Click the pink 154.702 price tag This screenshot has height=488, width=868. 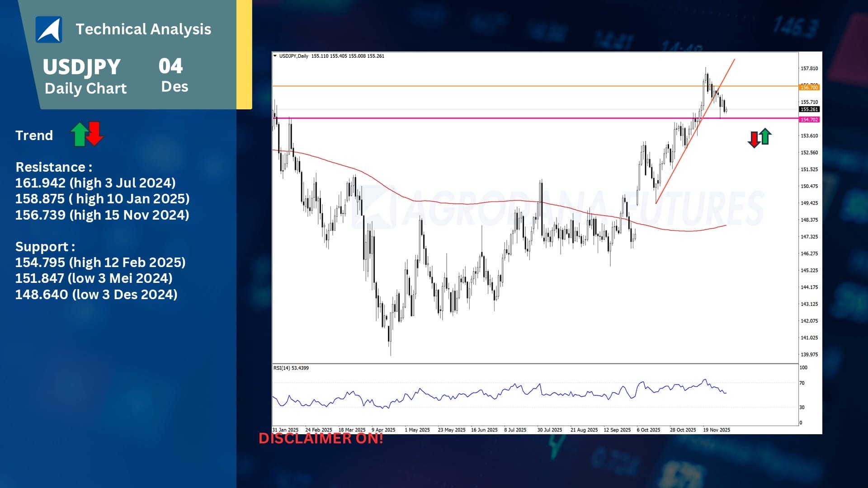pos(809,120)
